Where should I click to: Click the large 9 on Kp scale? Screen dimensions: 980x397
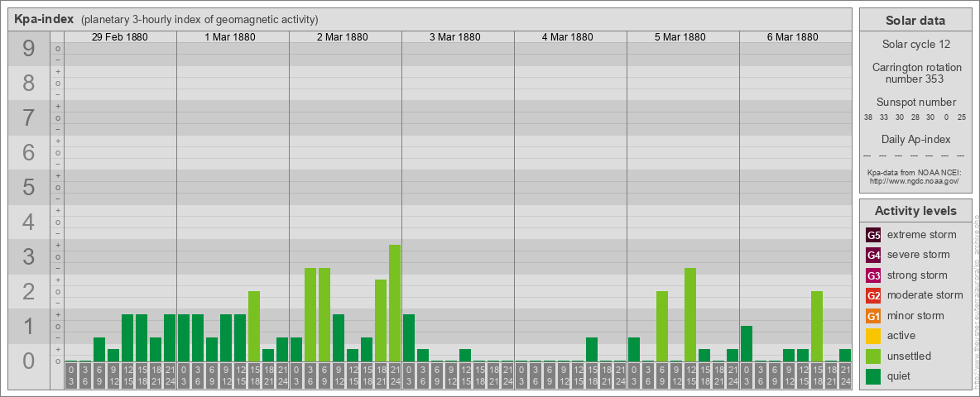pyautogui.click(x=28, y=49)
